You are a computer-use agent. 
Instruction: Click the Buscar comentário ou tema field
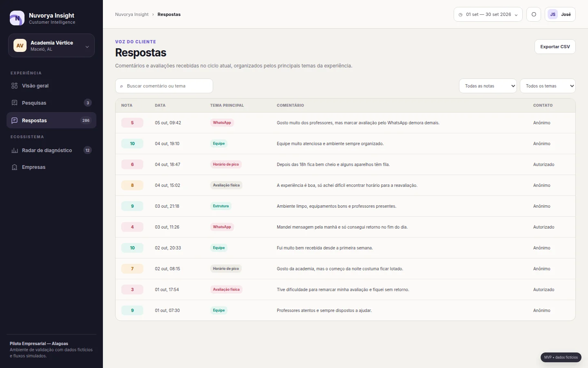(164, 86)
